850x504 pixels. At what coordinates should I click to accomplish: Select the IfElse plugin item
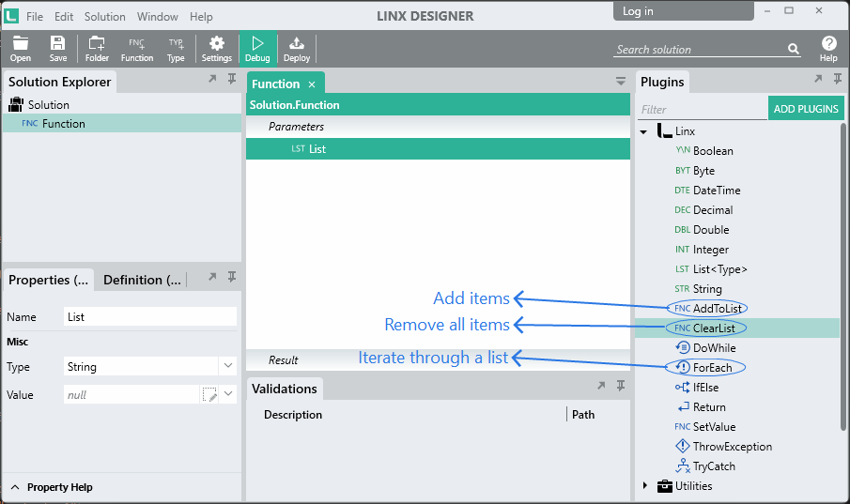coord(697,388)
